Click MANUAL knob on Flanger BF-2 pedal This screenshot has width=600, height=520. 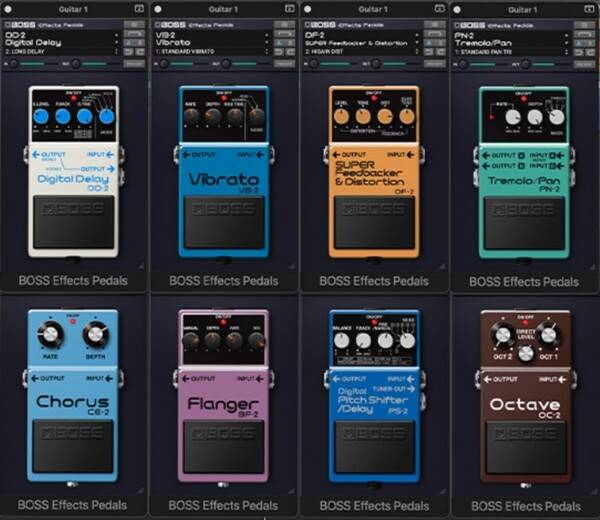191,340
